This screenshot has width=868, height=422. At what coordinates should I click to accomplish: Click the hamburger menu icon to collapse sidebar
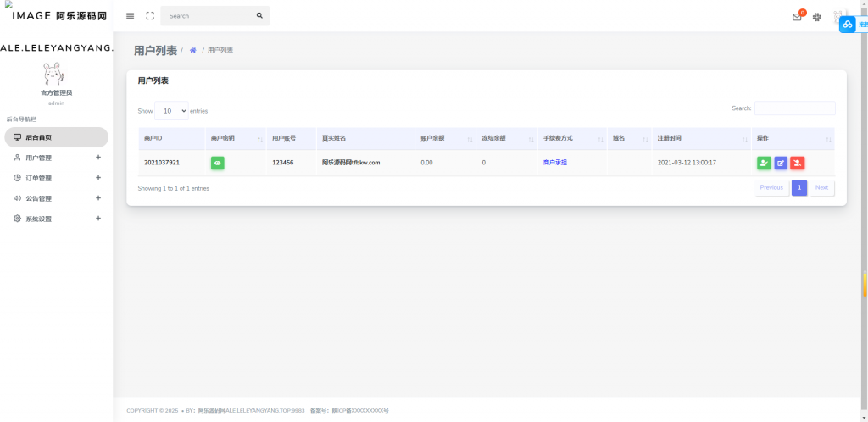coord(130,16)
